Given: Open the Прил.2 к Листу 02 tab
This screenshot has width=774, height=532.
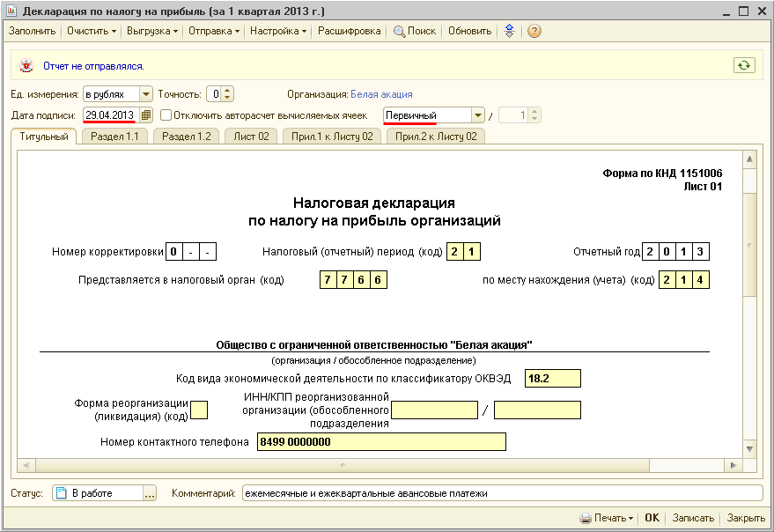Looking at the screenshot, I should (x=436, y=137).
